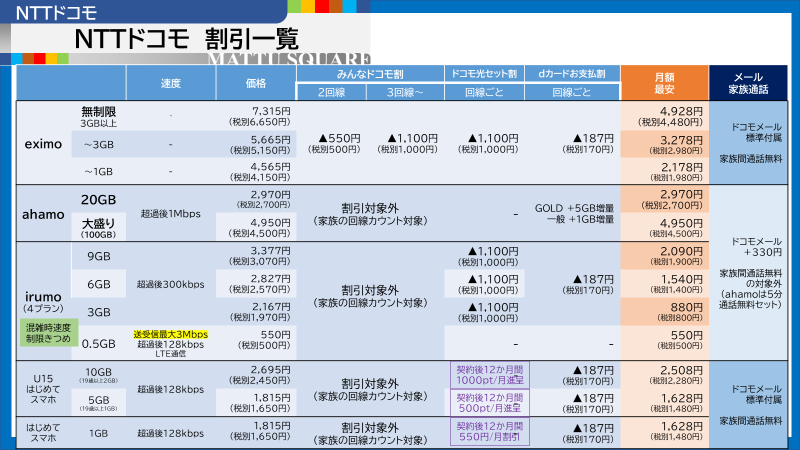Click the '2回線' sub-header

[331, 92]
